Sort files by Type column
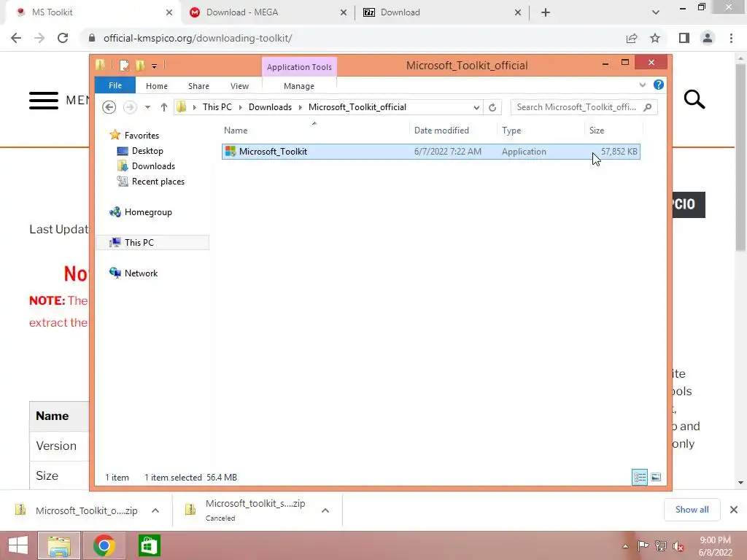 [x=541, y=130]
